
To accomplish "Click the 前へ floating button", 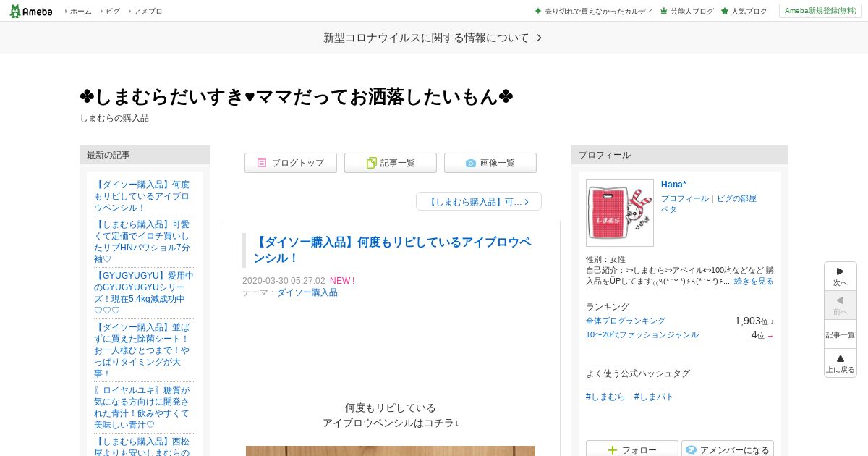I will (x=841, y=305).
